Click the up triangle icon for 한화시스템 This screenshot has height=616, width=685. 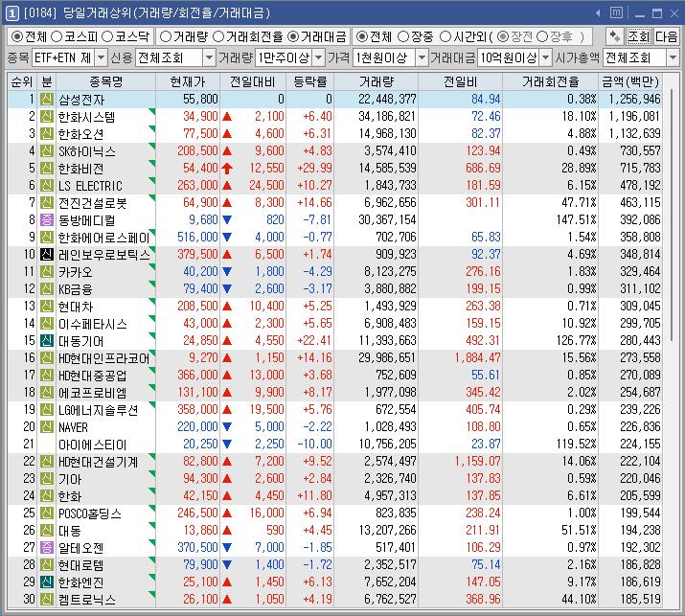click(x=227, y=117)
